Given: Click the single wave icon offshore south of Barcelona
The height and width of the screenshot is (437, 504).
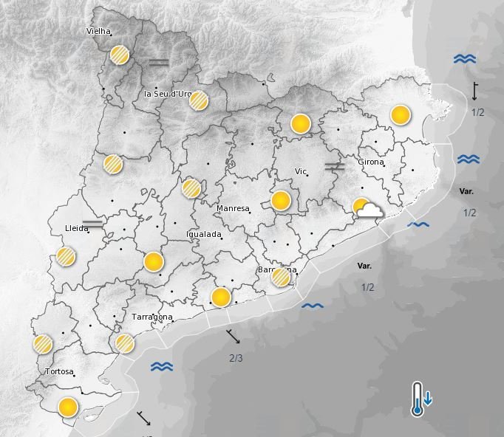Looking at the screenshot, I should click(313, 306).
